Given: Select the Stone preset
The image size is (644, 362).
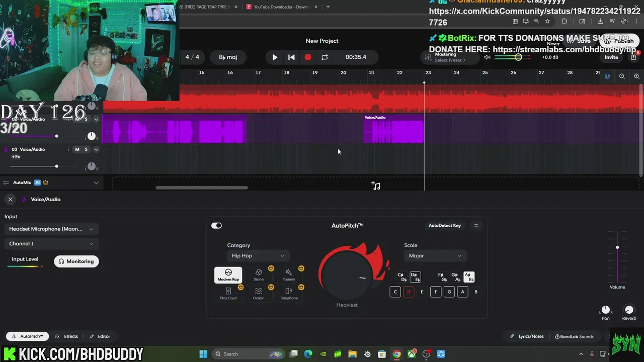Looking at the screenshot, I should [x=258, y=275].
